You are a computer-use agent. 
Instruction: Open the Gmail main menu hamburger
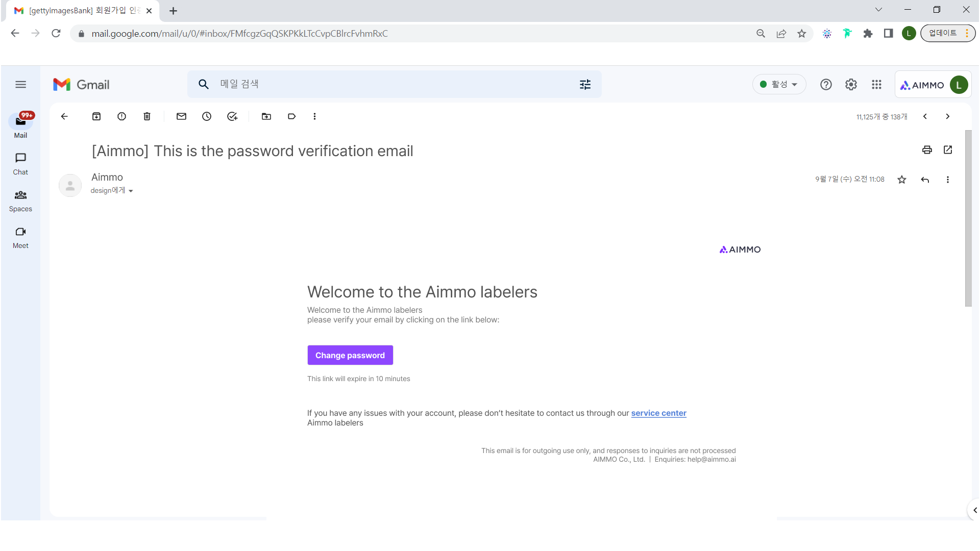pos(20,85)
